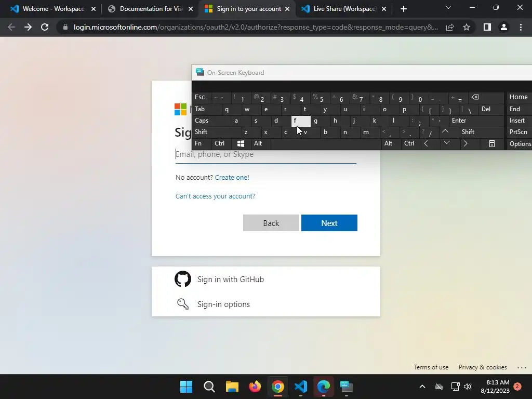The width and height of the screenshot is (532, 399).
Task: Open taskbar Search magnifier
Action: click(209, 387)
